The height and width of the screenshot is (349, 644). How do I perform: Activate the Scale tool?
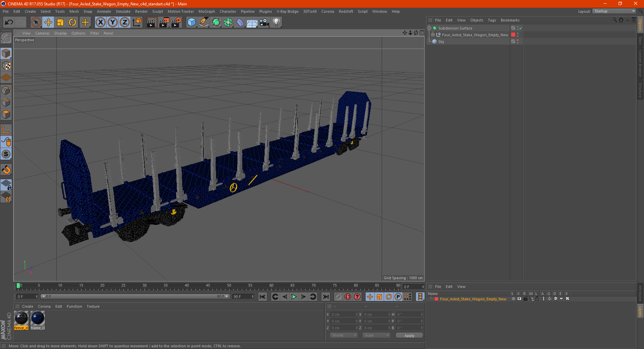[60, 22]
